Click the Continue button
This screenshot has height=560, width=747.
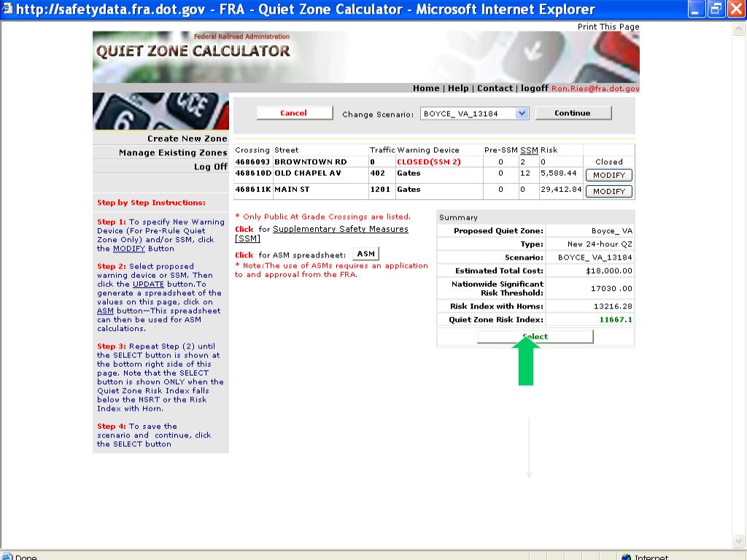pyautogui.click(x=573, y=113)
